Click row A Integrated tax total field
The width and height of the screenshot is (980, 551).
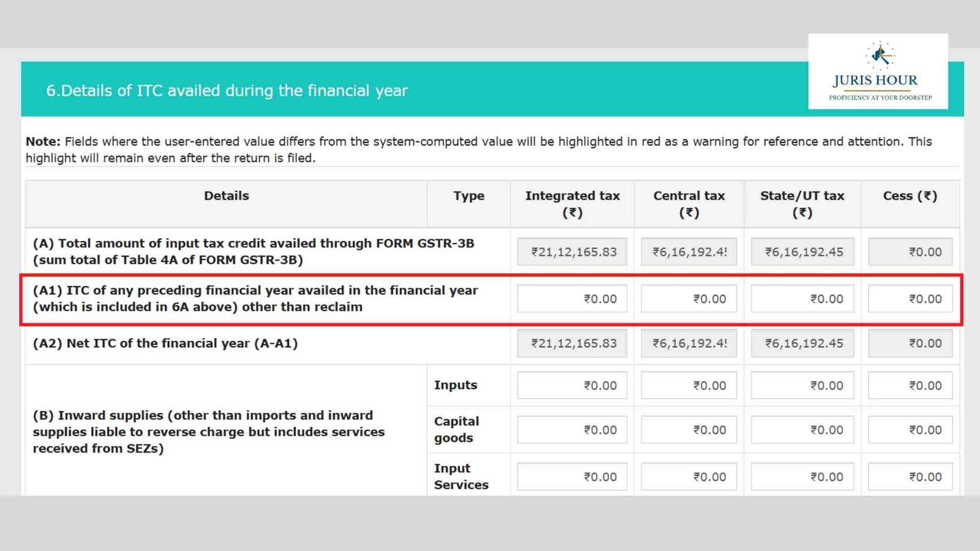click(571, 252)
